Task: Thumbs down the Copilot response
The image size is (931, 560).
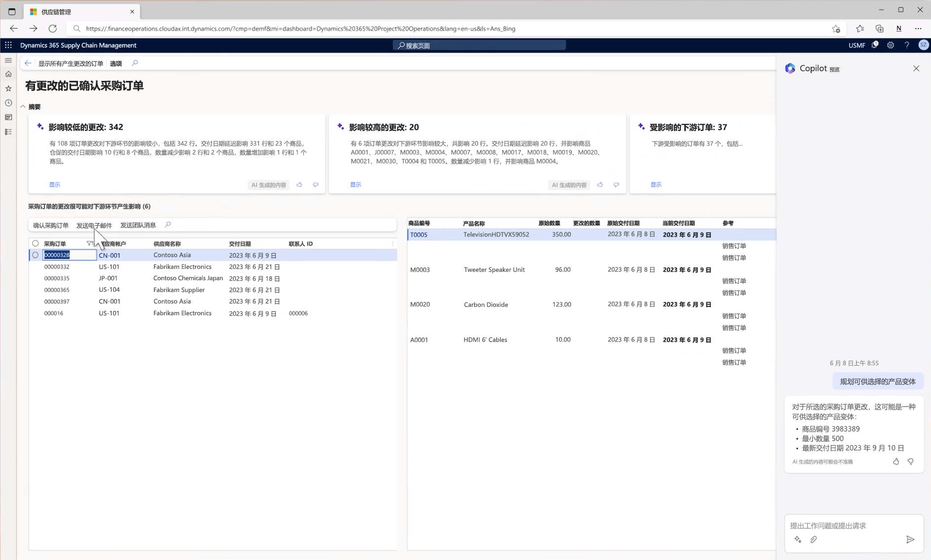Action: tap(911, 461)
